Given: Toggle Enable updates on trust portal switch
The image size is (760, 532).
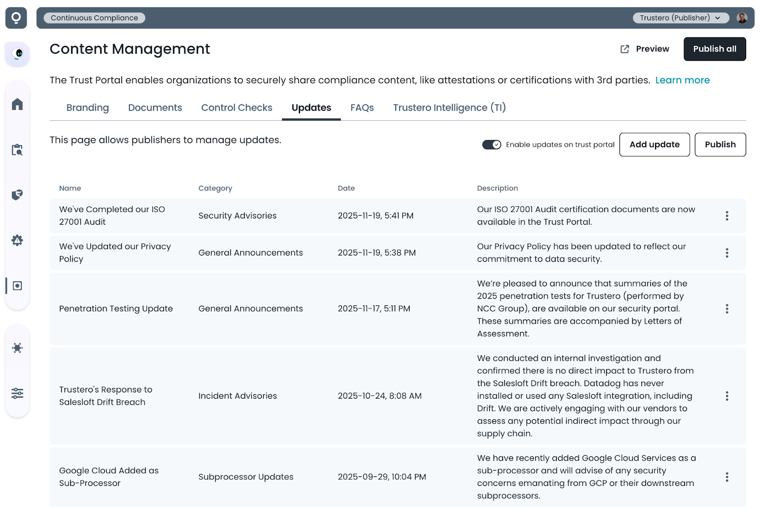Looking at the screenshot, I should click(492, 144).
